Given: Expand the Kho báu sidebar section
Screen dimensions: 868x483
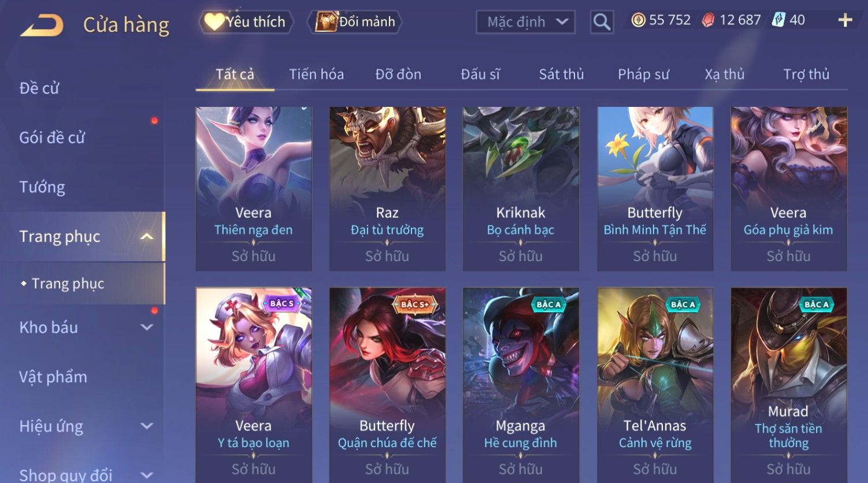Looking at the screenshot, I should pyautogui.click(x=147, y=327).
